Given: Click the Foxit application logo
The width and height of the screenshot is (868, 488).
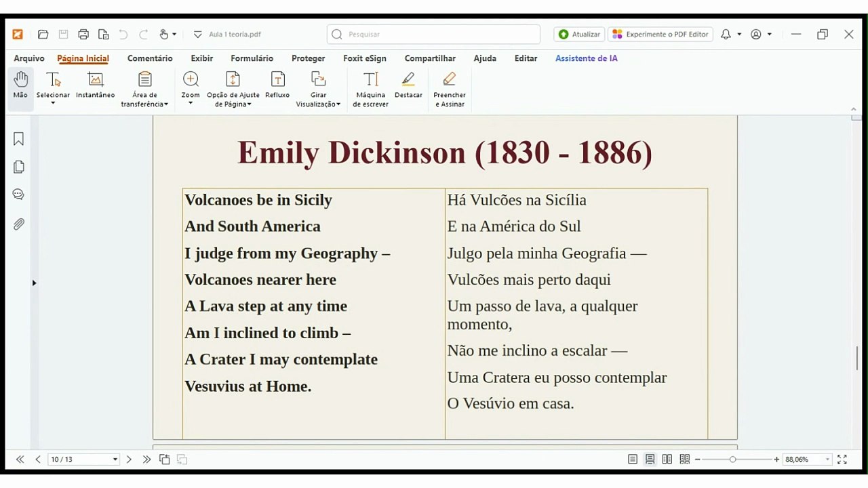Looking at the screenshot, I should [x=18, y=35].
